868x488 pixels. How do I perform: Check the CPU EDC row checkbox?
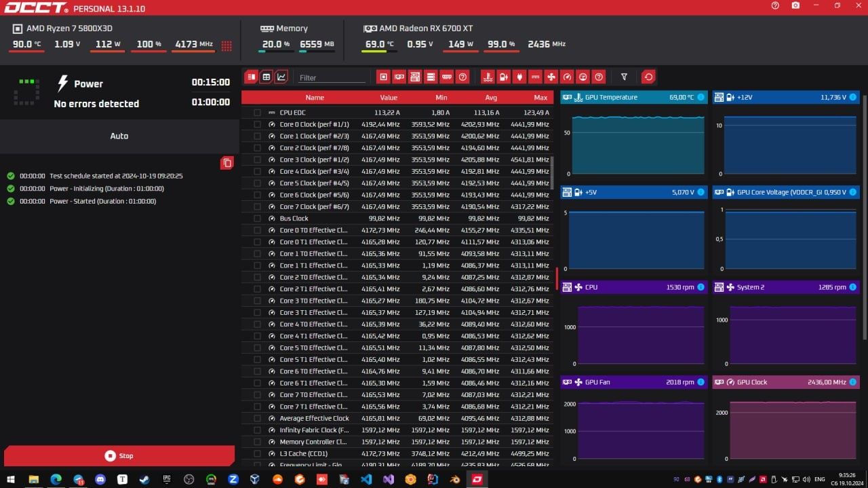click(x=257, y=113)
